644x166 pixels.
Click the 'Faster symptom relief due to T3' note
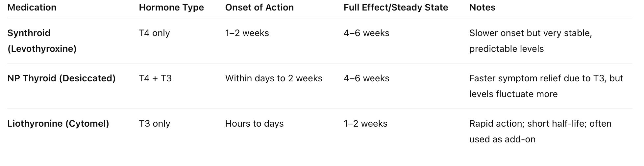tap(546, 86)
